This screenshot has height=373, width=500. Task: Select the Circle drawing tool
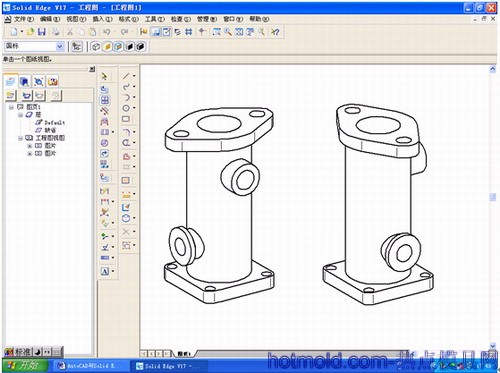126,108
